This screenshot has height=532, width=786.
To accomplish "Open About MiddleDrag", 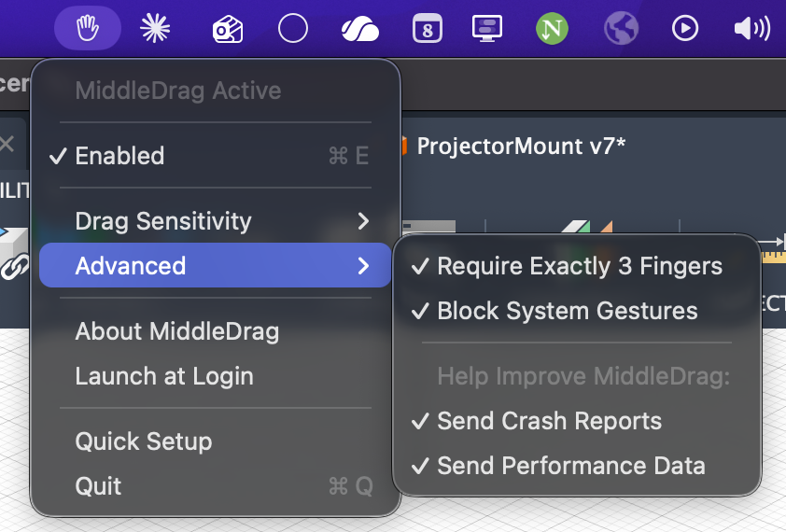I will (177, 331).
